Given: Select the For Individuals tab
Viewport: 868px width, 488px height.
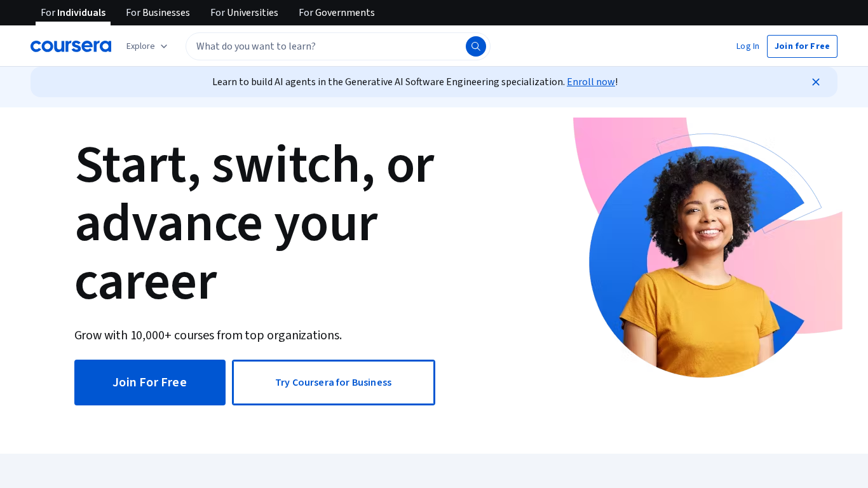Looking at the screenshot, I should [73, 13].
